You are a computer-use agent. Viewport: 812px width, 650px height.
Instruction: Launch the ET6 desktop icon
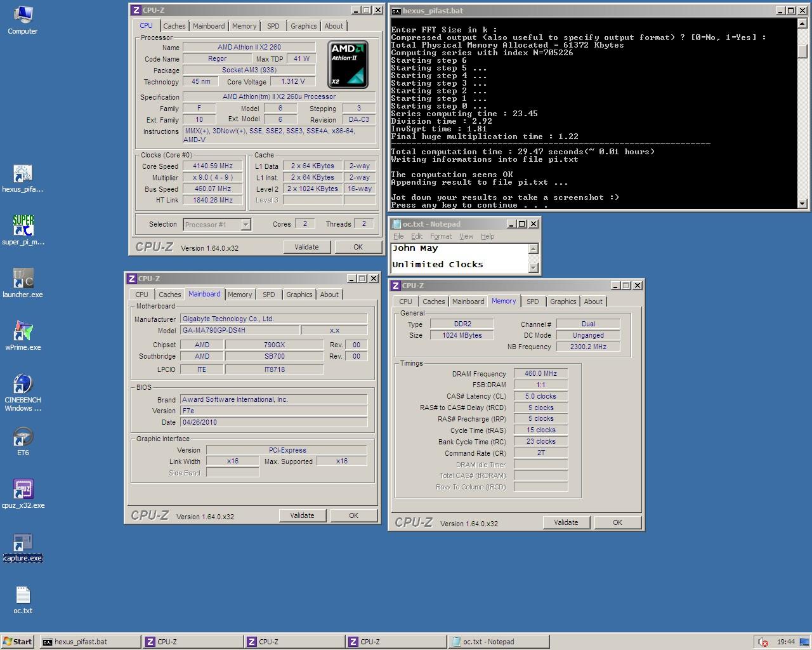[x=23, y=442]
